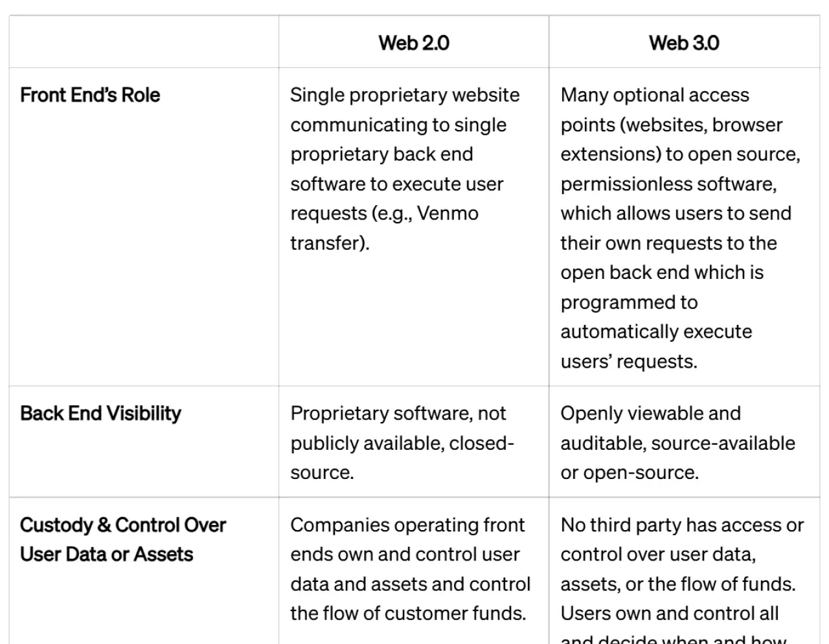
Task: Select the Front End's Role row label
Action: click(x=90, y=95)
